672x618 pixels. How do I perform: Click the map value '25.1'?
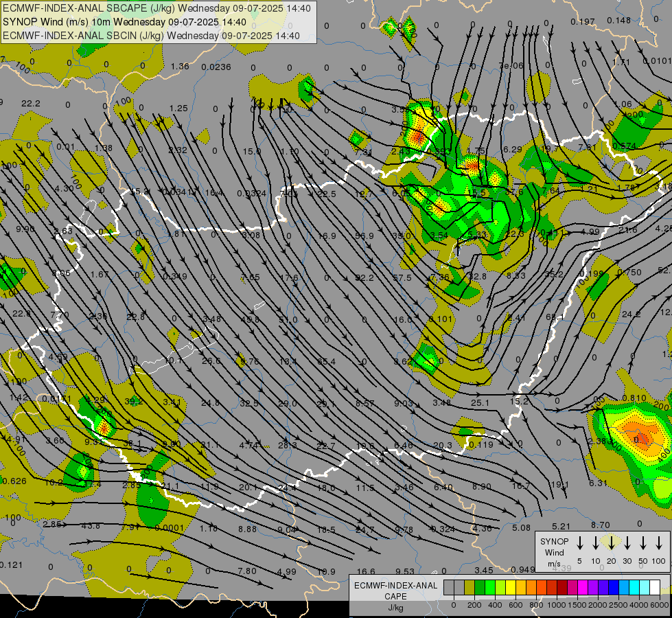480,402
